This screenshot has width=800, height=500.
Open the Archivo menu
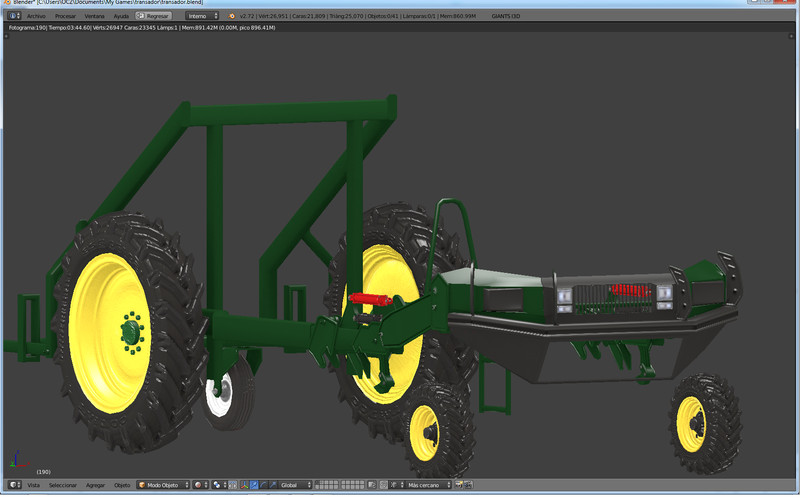(36, 16)
